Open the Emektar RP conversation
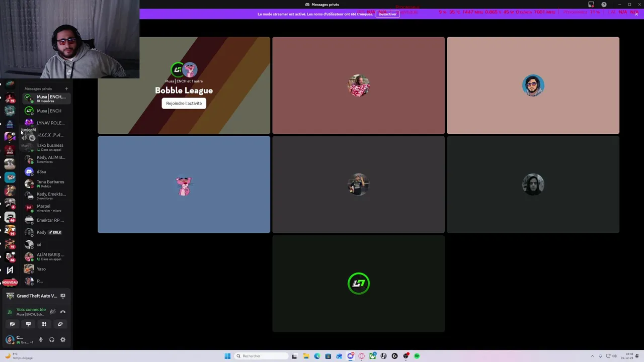The height and width of the screenshot is (362, 644). click(x=47, y=220)
